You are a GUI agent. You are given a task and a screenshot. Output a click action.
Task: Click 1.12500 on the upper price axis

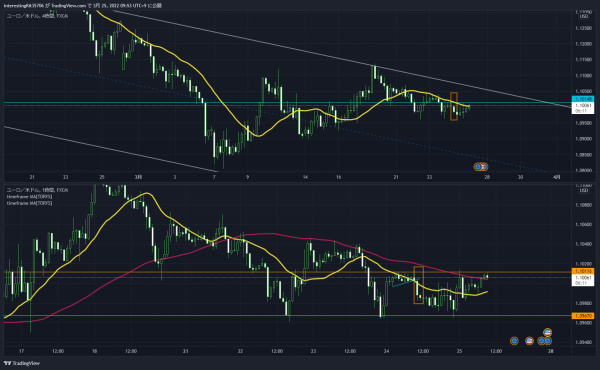point(584,28)
